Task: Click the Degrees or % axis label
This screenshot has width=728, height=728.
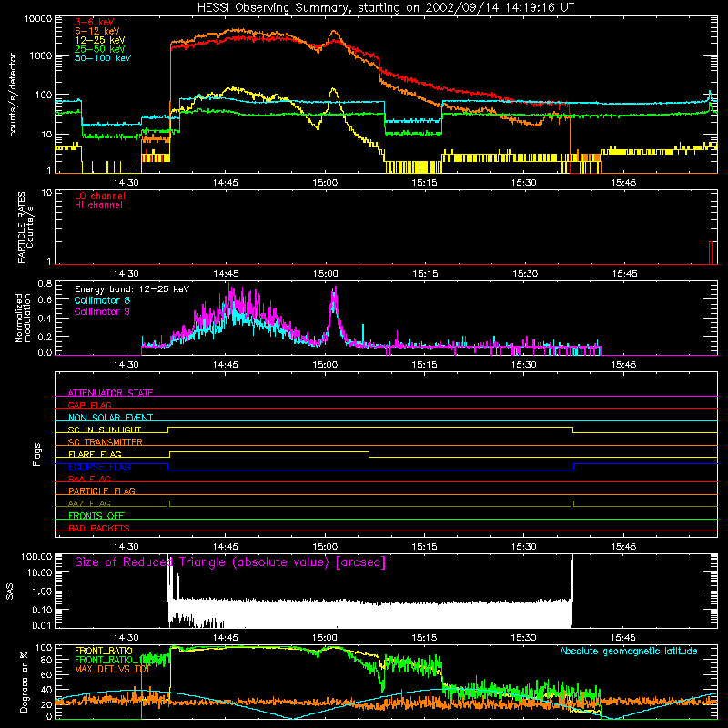Action: click(x=25, y=682)
